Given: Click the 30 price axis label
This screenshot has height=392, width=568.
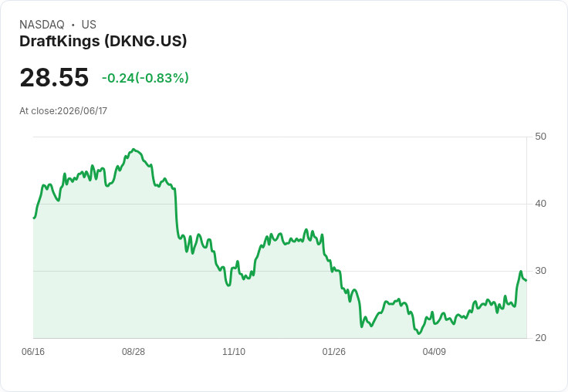Looking at the screenshot, I should pos(540,271).
